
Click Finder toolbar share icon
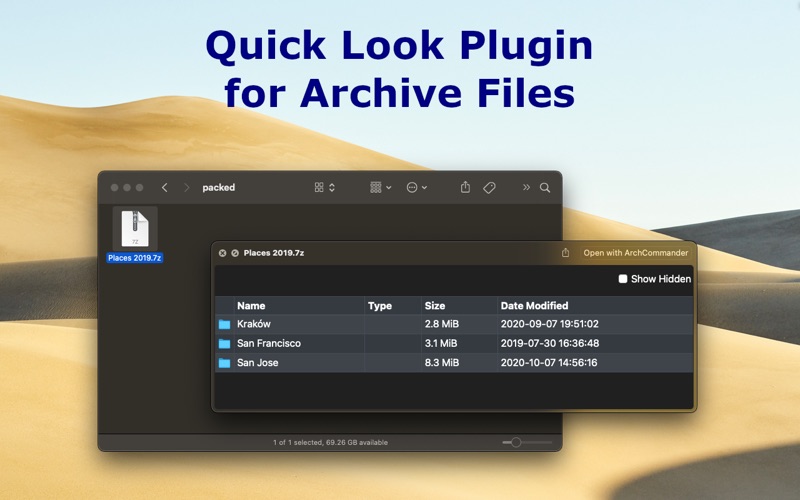[x=465, y=187]
